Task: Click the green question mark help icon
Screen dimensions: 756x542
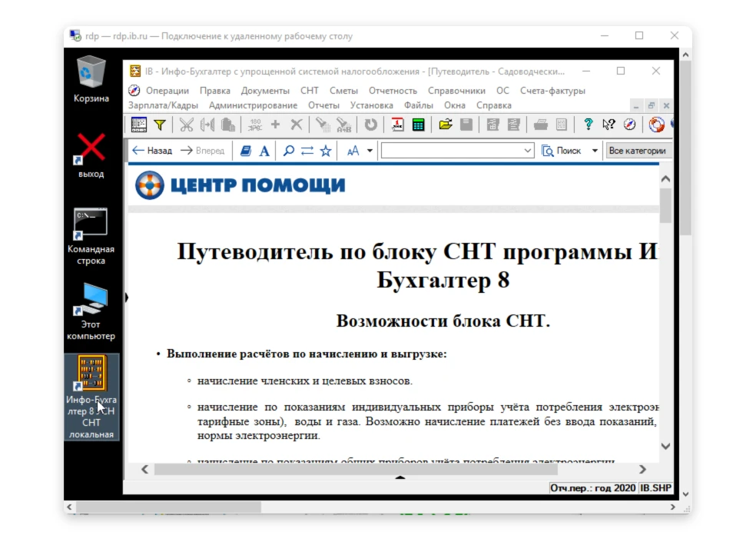Action: coord(589,125)
